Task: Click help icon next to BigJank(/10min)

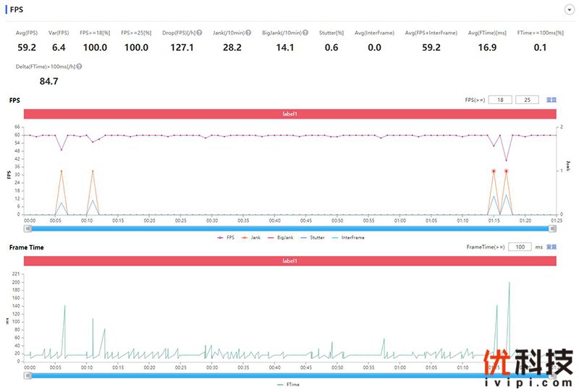Action: pos(305,33)
